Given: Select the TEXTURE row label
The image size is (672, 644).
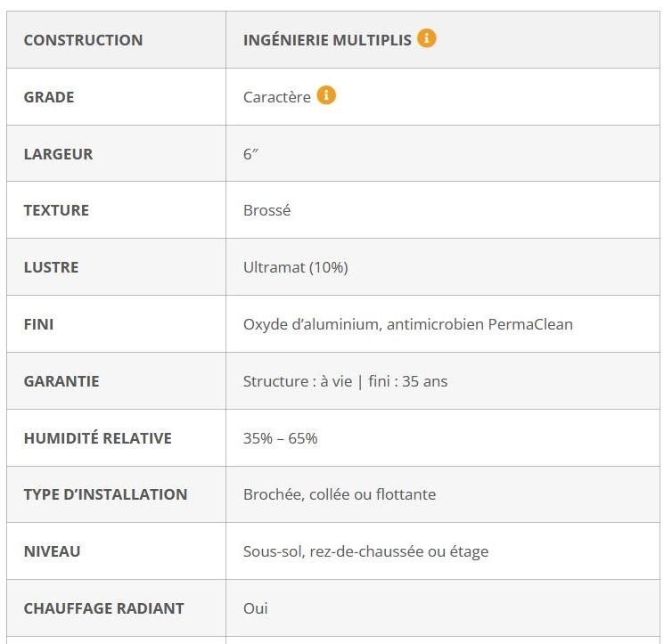Looking at the screenshot, I should click(56, 210).
